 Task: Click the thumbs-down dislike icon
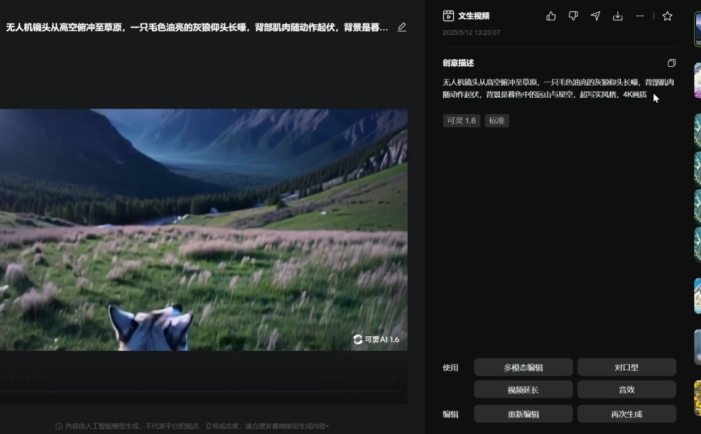click(573, 16)
